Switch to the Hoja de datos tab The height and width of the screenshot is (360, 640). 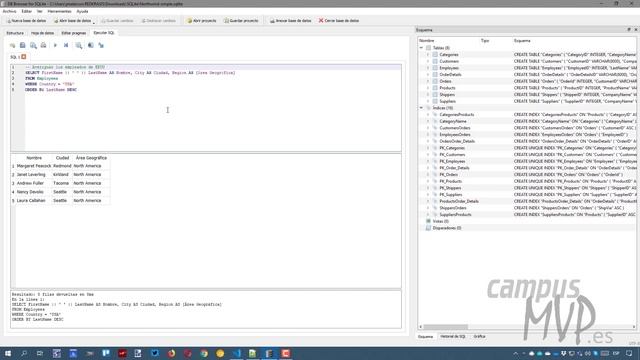[x=42, y=33]
